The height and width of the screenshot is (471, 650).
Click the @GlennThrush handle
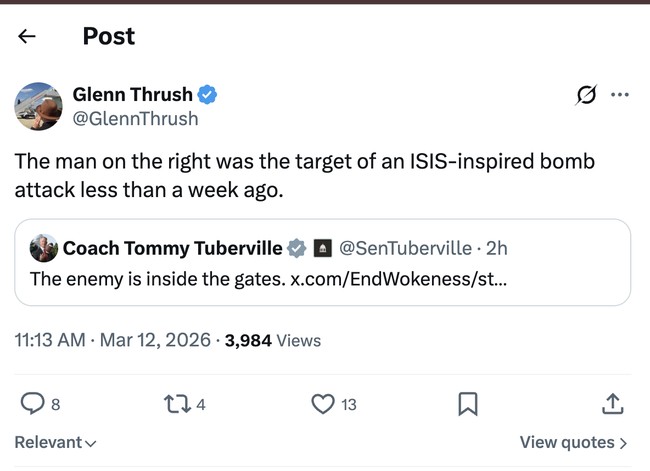pos(135,119)
